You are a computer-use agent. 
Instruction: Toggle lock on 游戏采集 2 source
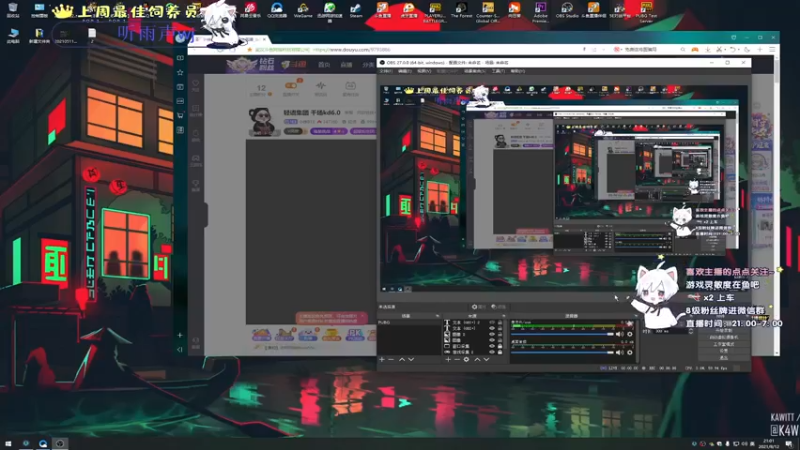pyautogui.click(x=500, y=352)
